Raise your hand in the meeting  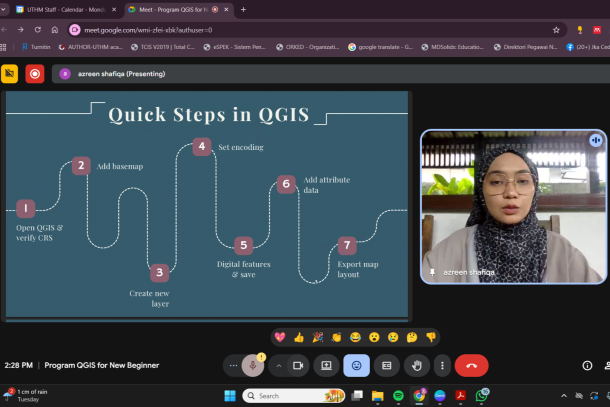[417, 366]
